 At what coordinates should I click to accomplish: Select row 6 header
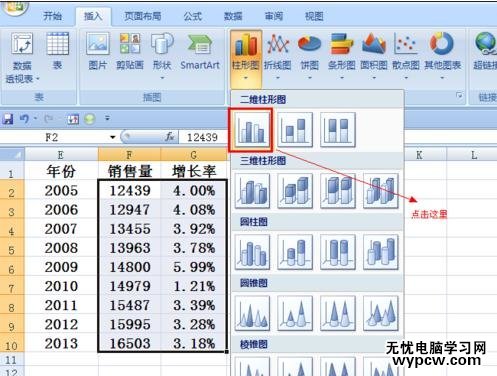click(x=12, y=266)
